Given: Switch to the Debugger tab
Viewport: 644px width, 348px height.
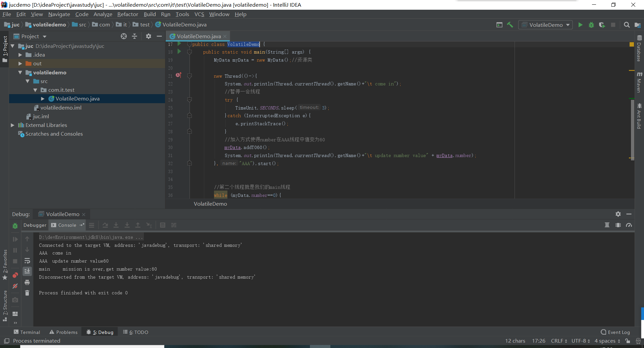Looking at the screenshot, I should [x=35, y=225].
